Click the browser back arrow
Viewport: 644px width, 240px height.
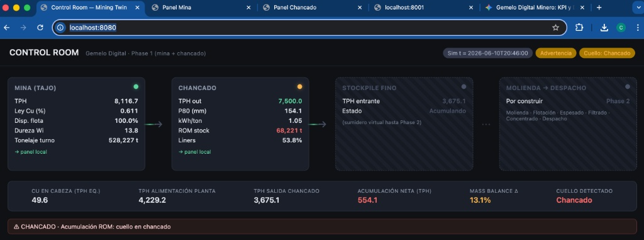pyautogui.click(x=6, y=28)
